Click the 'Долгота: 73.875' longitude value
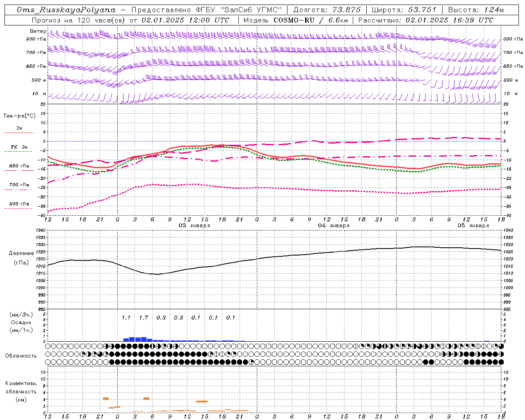Viewport: 525px width, 420px height. point(327,10)
